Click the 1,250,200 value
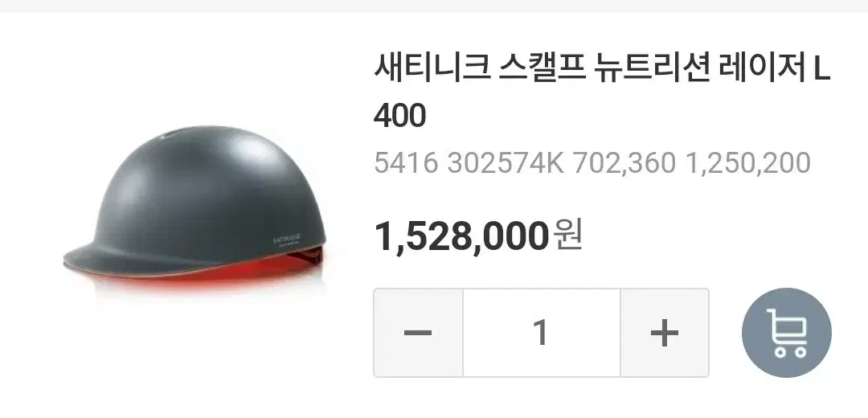This screenshot has height=418, width=868. click(x=748, y=163)
